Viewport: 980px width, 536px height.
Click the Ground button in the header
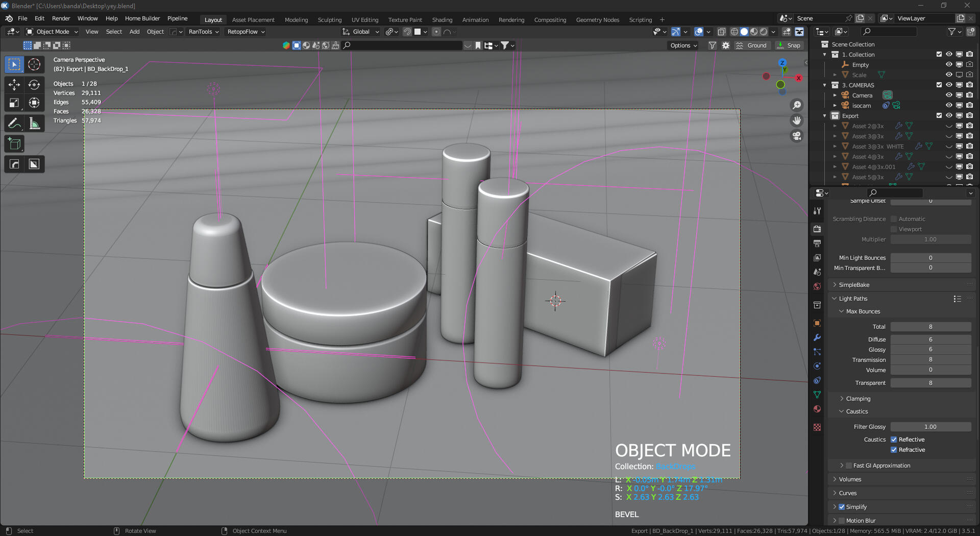click(x=752, y=45)
